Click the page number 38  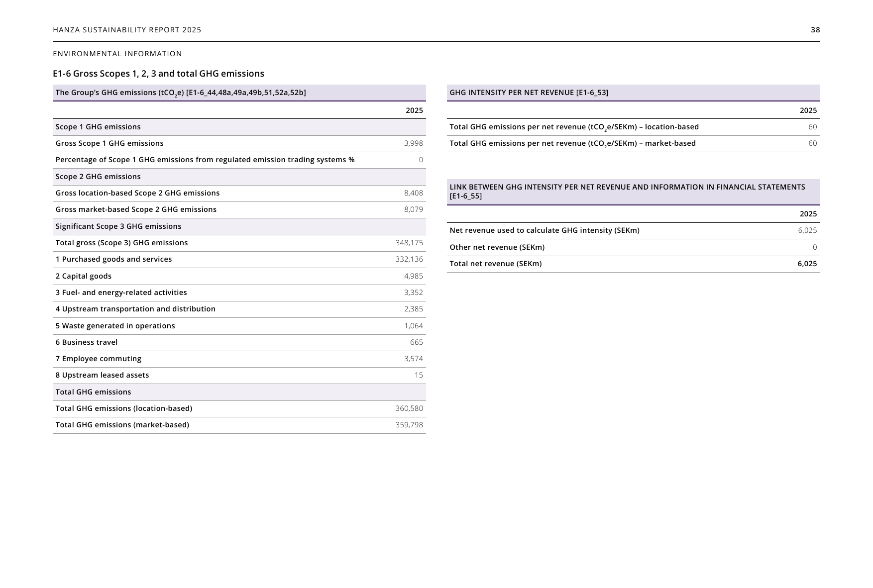click(815, 30)
